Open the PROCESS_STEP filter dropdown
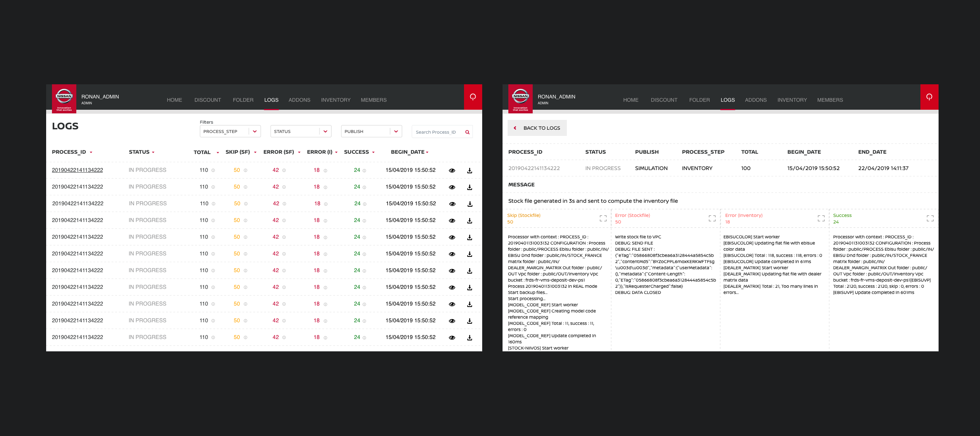Image resolution: width=980 pixels, height=436 pixels. coord(230,131)
